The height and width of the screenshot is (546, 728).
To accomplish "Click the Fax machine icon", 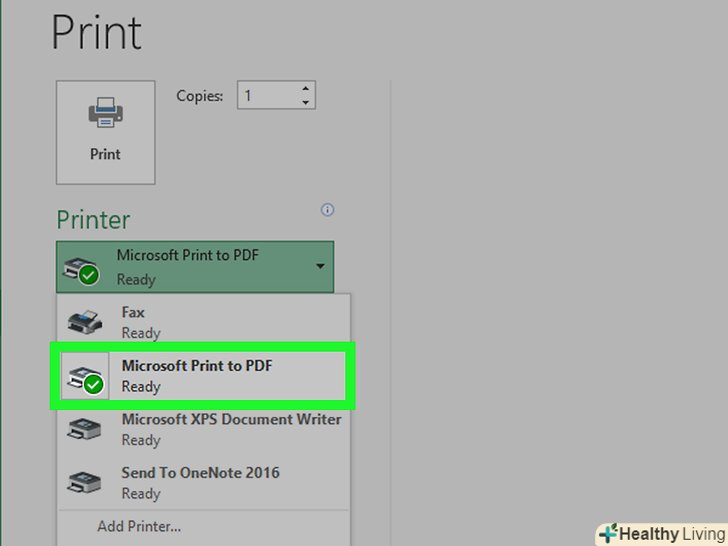I will click(85, 321).
